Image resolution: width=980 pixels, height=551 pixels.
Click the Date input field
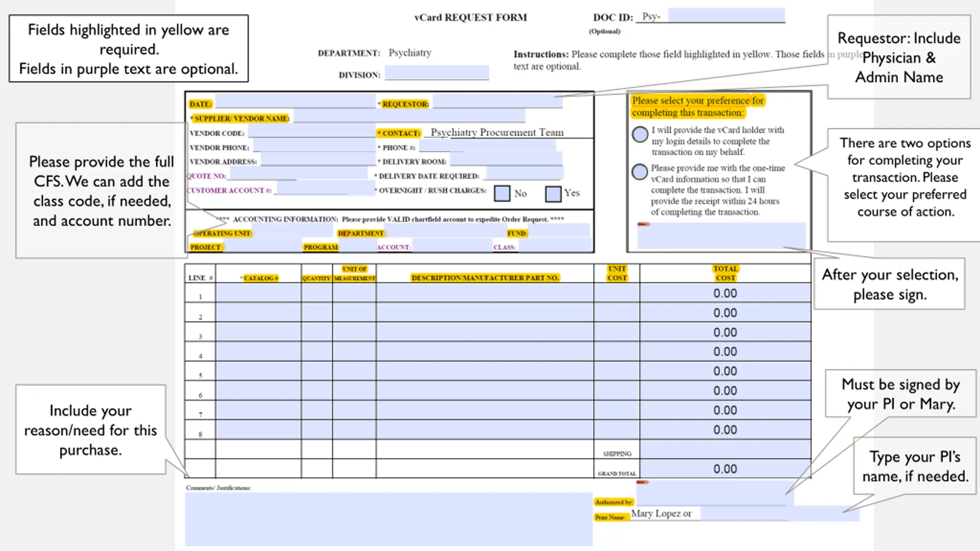[295, 101]
